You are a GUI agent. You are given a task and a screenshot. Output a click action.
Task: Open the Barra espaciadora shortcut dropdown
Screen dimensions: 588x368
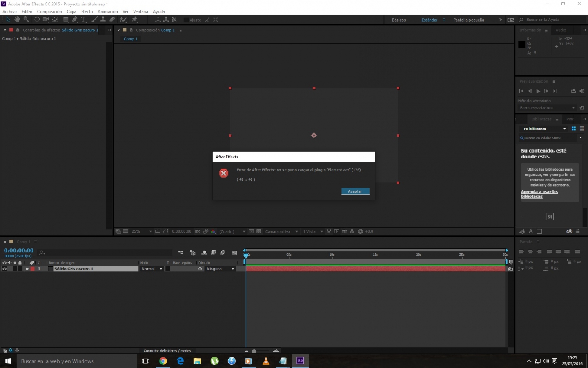547,108
